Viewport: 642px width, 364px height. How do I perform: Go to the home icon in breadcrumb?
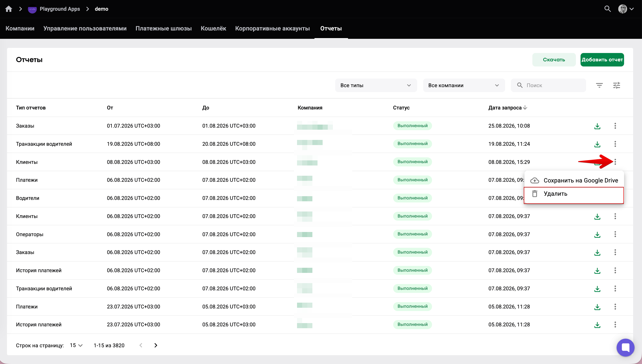[9, 9]
